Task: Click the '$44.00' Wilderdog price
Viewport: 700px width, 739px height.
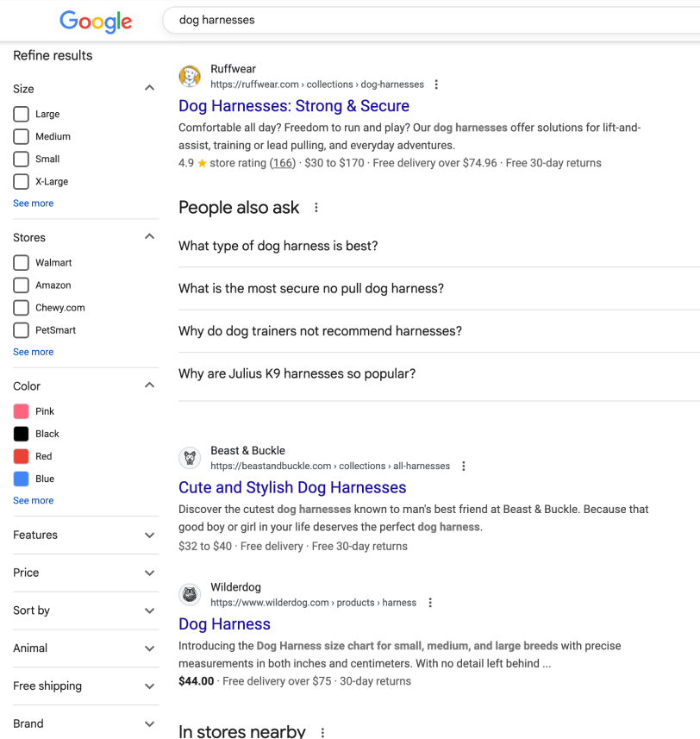Action: coord(196,681)
